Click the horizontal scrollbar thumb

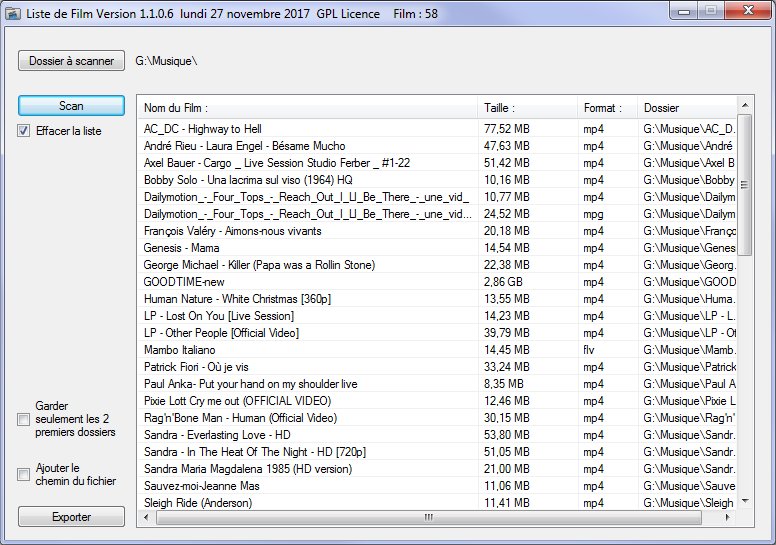click(429, 517)
